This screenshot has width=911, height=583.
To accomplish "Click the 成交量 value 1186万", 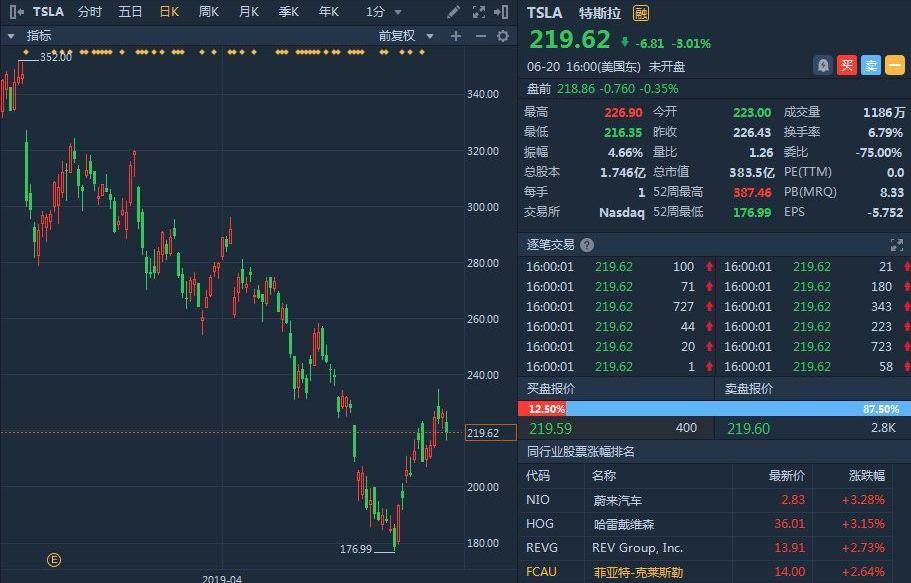I will (x=884, y=112).
